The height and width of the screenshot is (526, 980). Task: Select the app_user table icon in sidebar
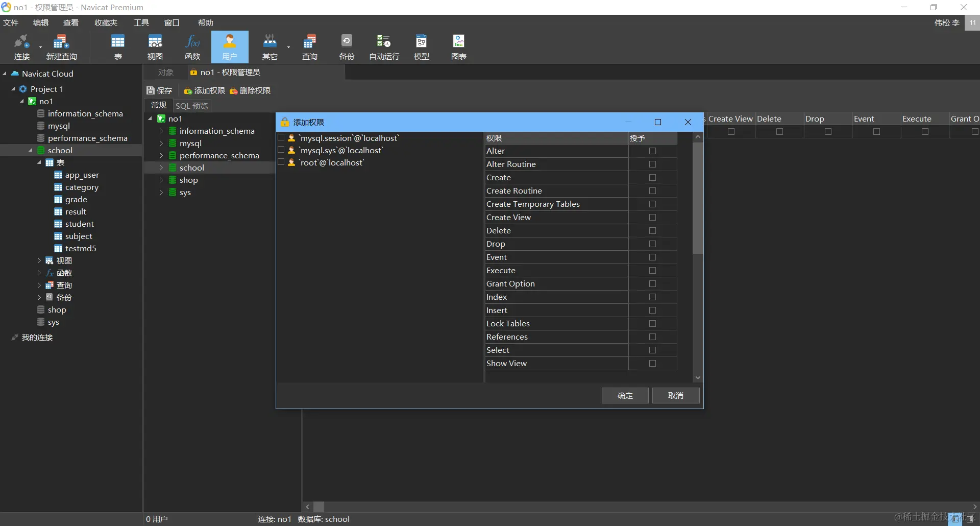58,175
